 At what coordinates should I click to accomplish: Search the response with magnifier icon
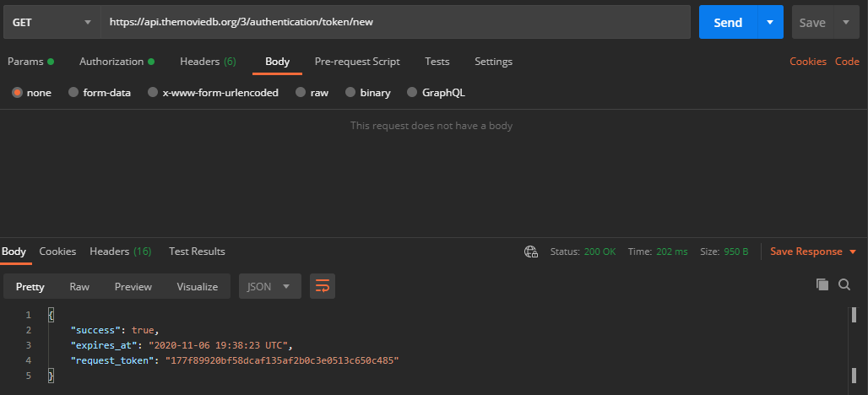point(844,284)
